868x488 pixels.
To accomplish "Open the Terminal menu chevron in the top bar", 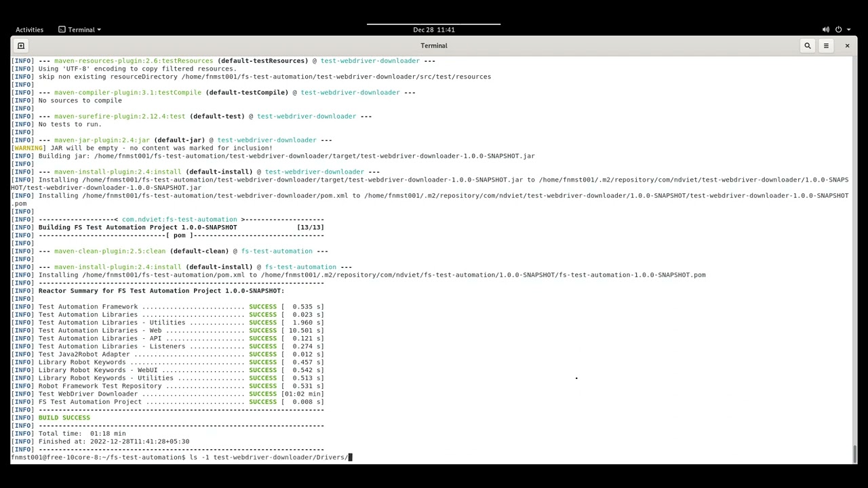I will [98, 29].
